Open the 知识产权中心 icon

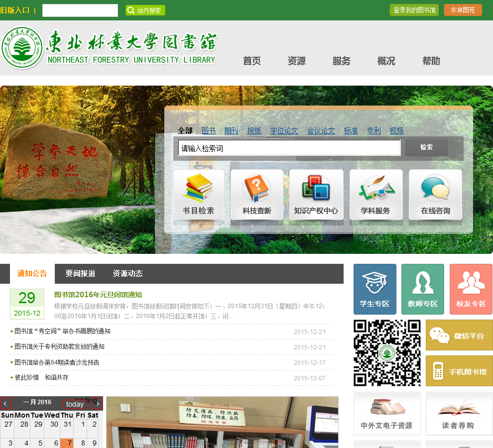point(316,194)
